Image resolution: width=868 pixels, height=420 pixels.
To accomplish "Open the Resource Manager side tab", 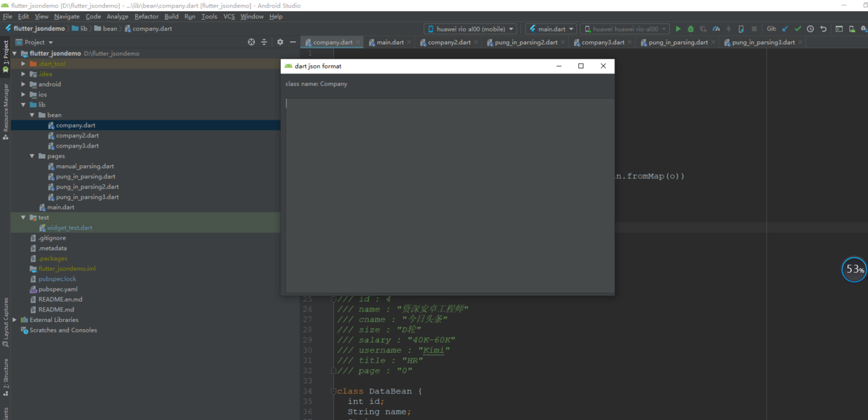I will point(6,111).
